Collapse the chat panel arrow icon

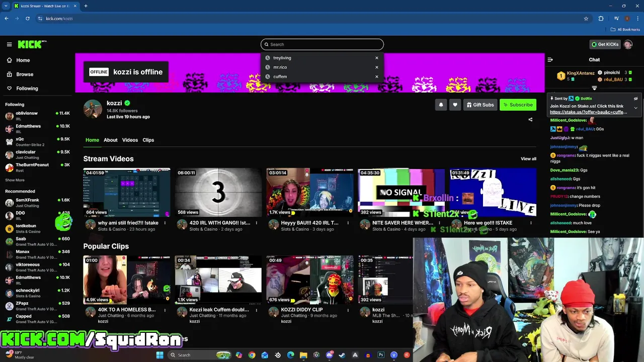point(550,59)
